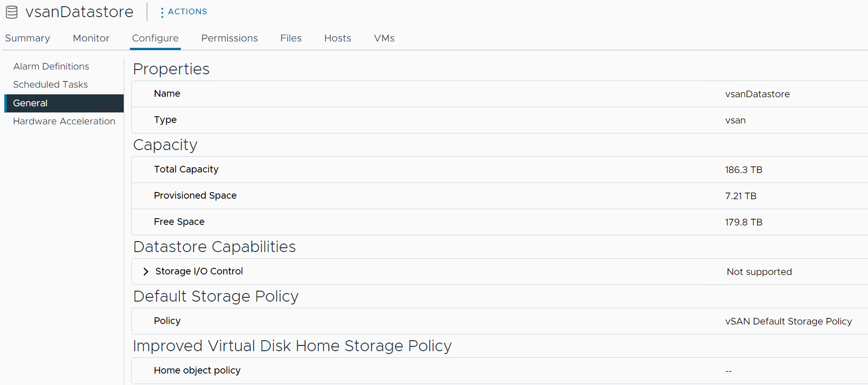
Task: Expand the Storage I/O Control row
Action: pos(146,272)
